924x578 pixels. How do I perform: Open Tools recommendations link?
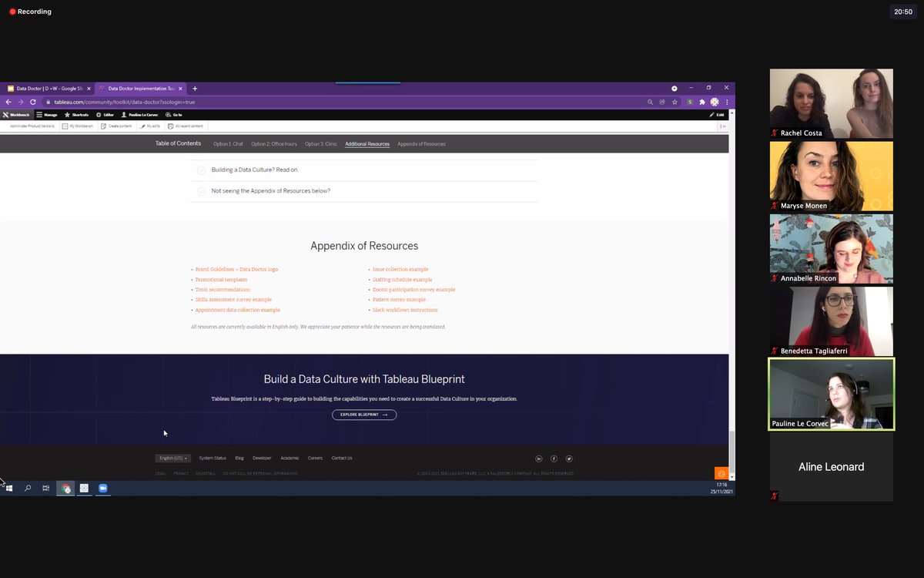[x=223, y=290]
